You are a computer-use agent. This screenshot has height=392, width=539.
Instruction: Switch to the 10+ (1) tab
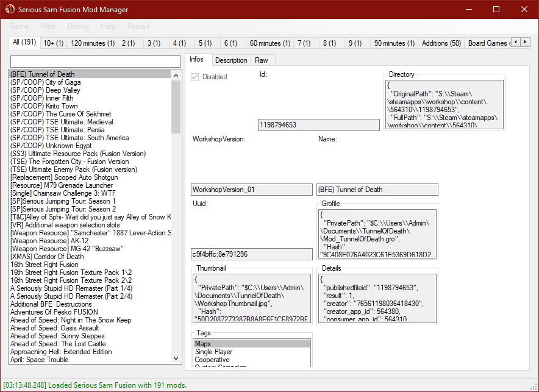pos(54,43)
